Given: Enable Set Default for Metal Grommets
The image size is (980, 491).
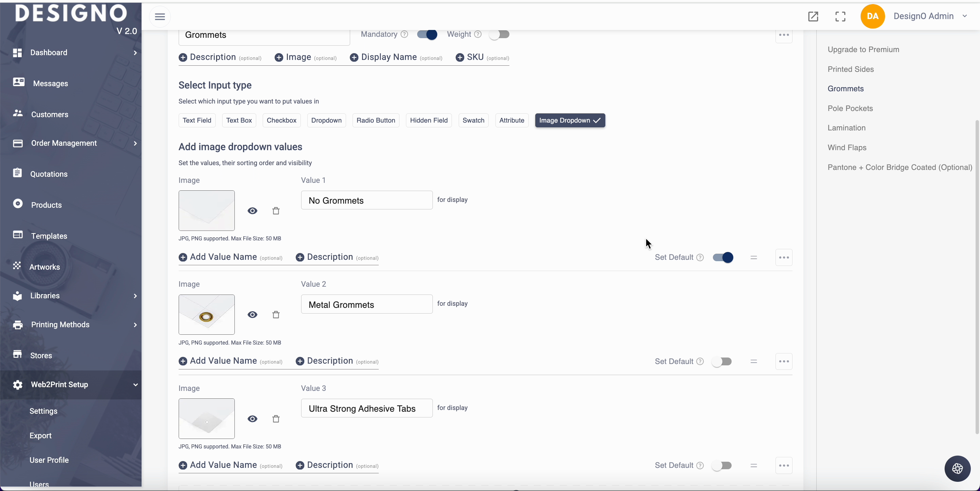Looking at the screenshot, I should (722, 362).
